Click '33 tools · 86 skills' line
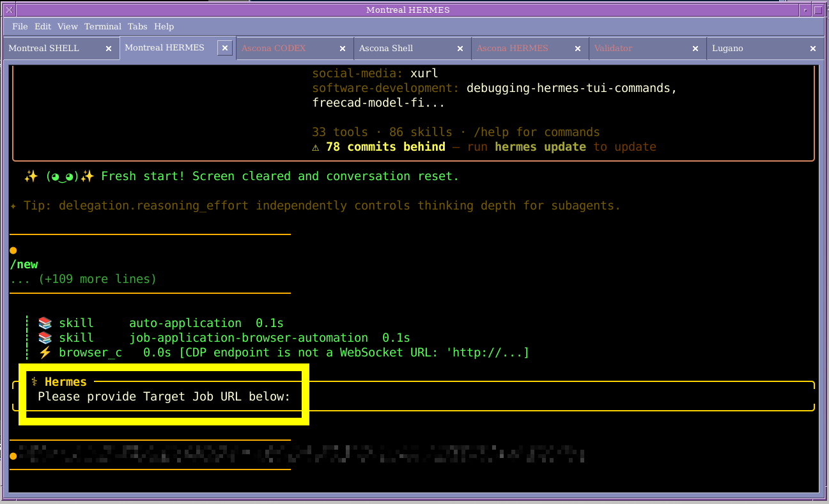This screenshot has width=829, height=504. [x=456, y=132]
